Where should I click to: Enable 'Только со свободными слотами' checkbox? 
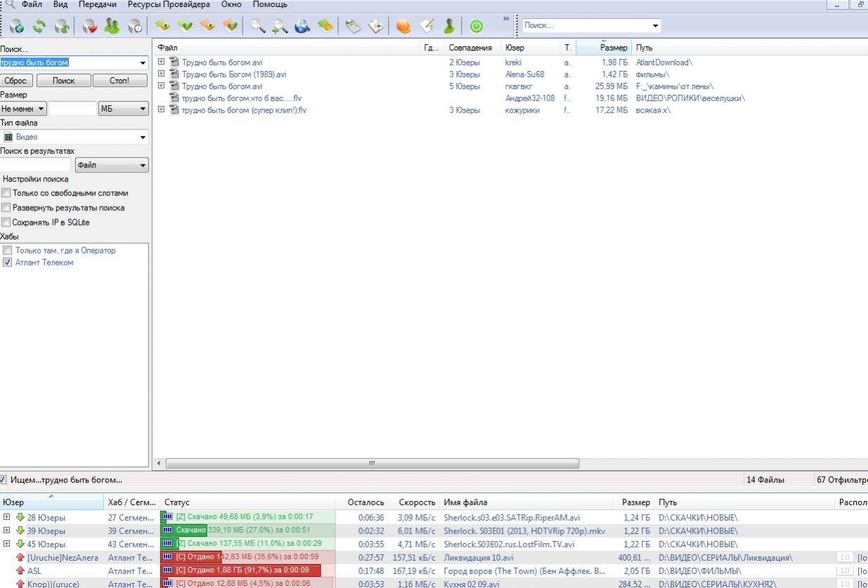tap(6, 193)
